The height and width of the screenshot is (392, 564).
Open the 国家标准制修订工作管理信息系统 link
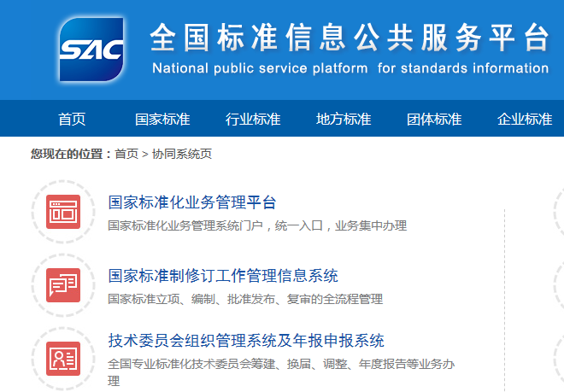[223, 276]
